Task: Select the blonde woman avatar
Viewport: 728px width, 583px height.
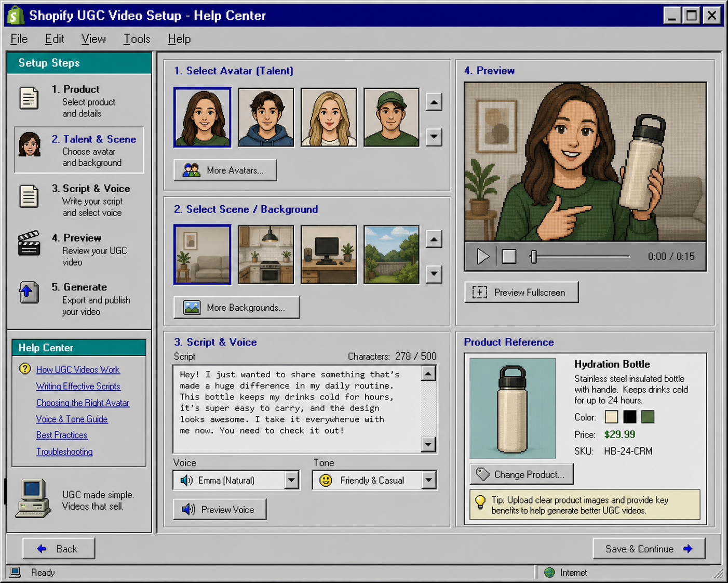Action: [x=329, y=117]
